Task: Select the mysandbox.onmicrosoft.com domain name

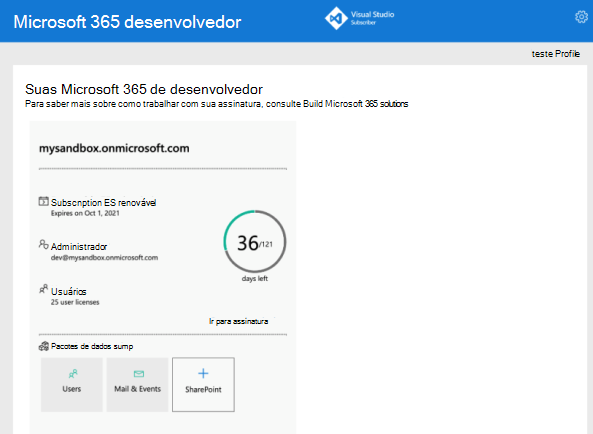Action: click(x=114, y=148)
